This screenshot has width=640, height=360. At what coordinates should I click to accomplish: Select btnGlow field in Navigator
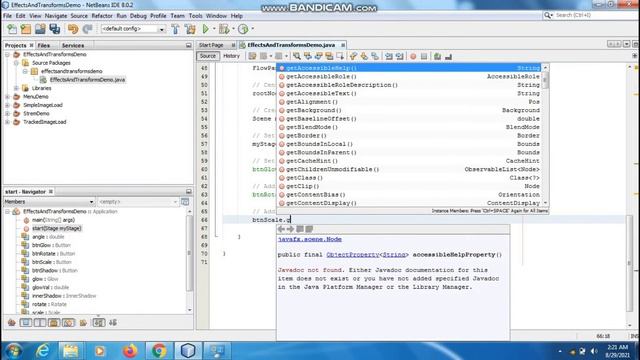51,245
